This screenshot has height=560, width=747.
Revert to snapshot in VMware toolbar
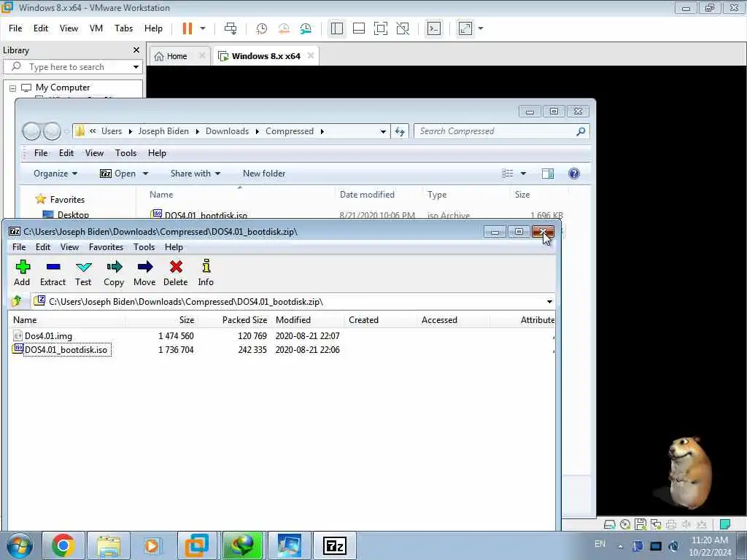point(284,28)
